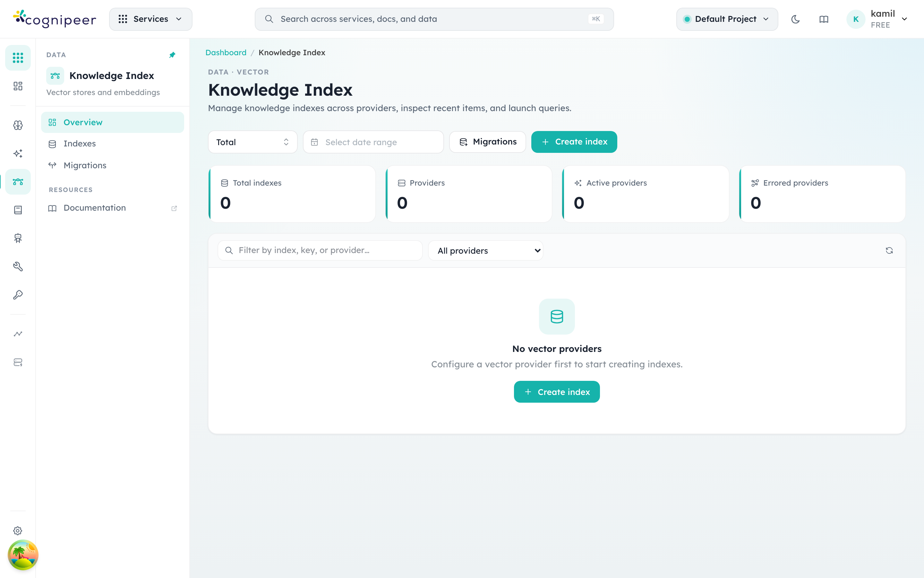Go to Indexes in the sidebar

[x=113, y=144]
